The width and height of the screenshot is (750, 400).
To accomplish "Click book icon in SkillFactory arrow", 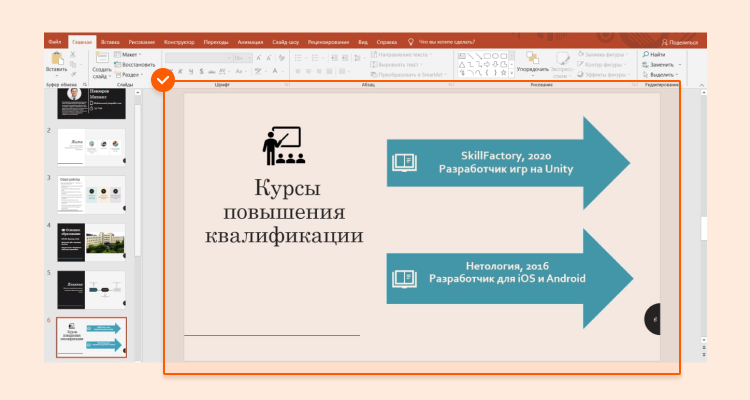I will tap(405, 162).
